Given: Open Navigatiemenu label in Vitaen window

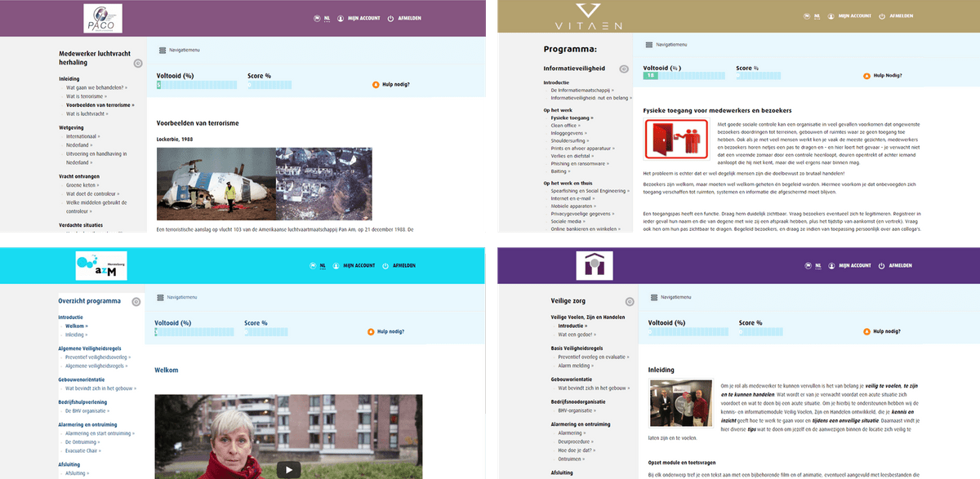Looking at the screenshot, I should pos(672,45).
